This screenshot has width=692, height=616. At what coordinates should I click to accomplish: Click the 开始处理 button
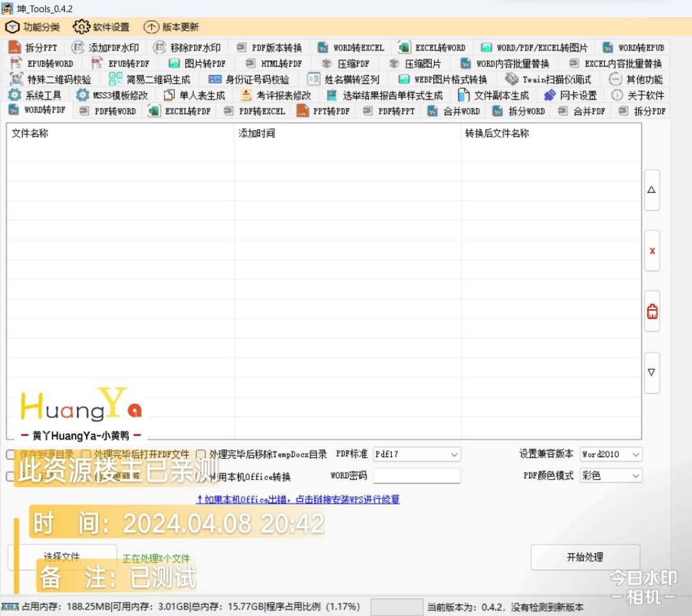tap(585, 557)
